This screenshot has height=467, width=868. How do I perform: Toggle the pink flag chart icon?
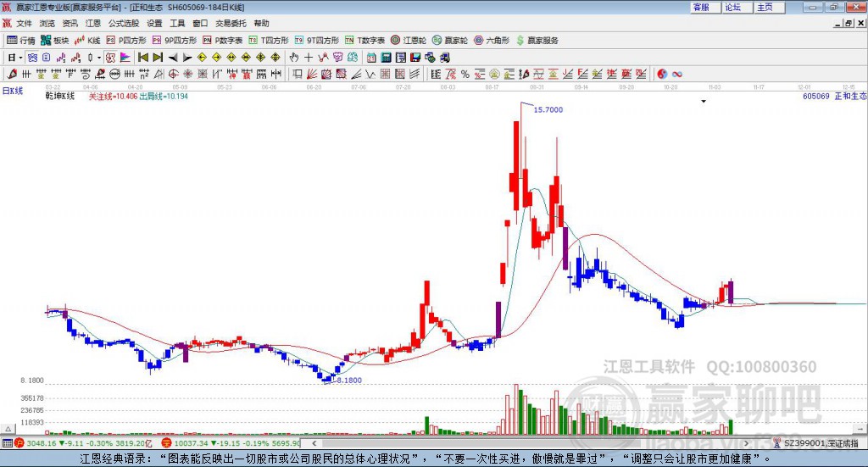tap(125, 58)
